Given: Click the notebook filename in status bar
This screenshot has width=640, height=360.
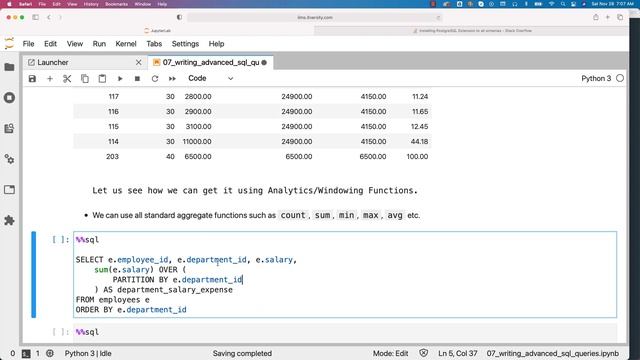Looking at the screenshot, I should (x=553, y=353).
